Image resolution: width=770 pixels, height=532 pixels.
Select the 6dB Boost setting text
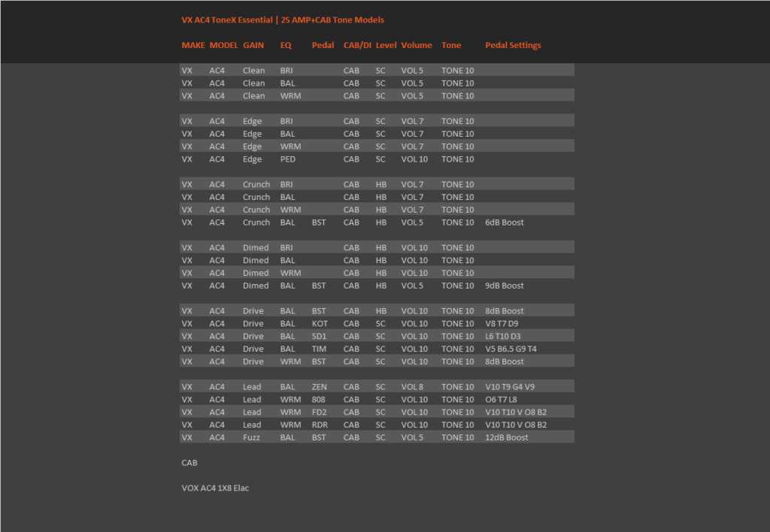point(505,222)
